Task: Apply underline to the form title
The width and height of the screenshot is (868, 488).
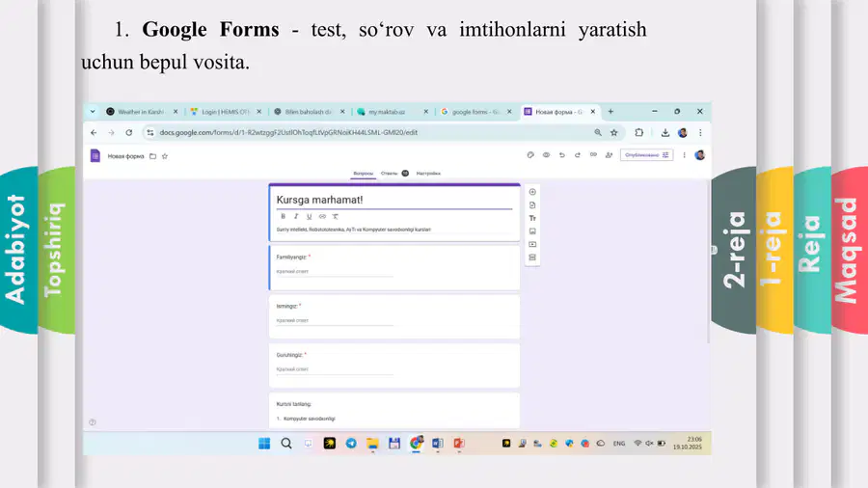Action: click(310, 216)
